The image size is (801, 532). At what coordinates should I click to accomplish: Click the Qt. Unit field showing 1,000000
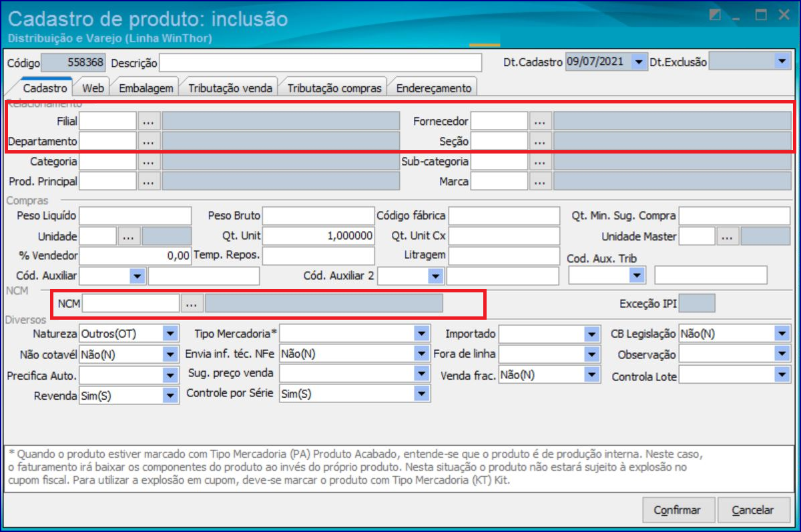click(x=318, y=236)
